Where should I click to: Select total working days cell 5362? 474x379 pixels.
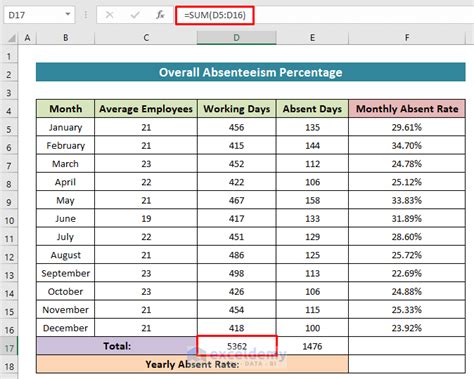click(x=237, y=346)
